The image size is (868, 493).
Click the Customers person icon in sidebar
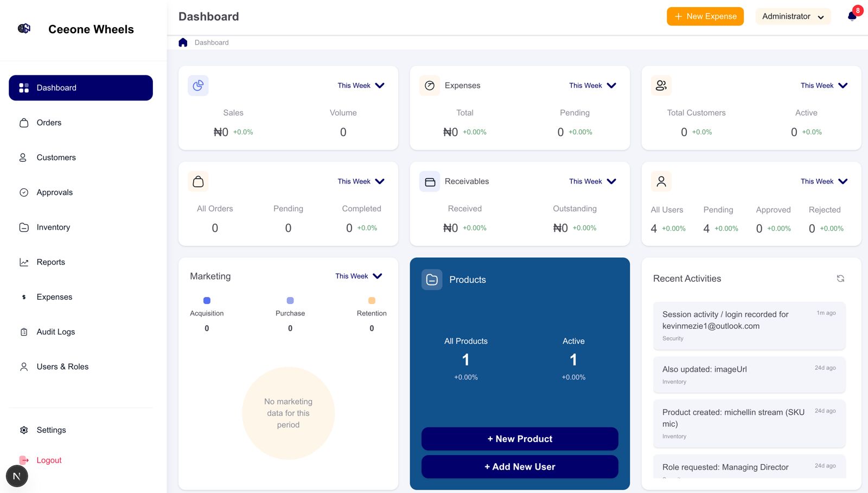point(23,157)
